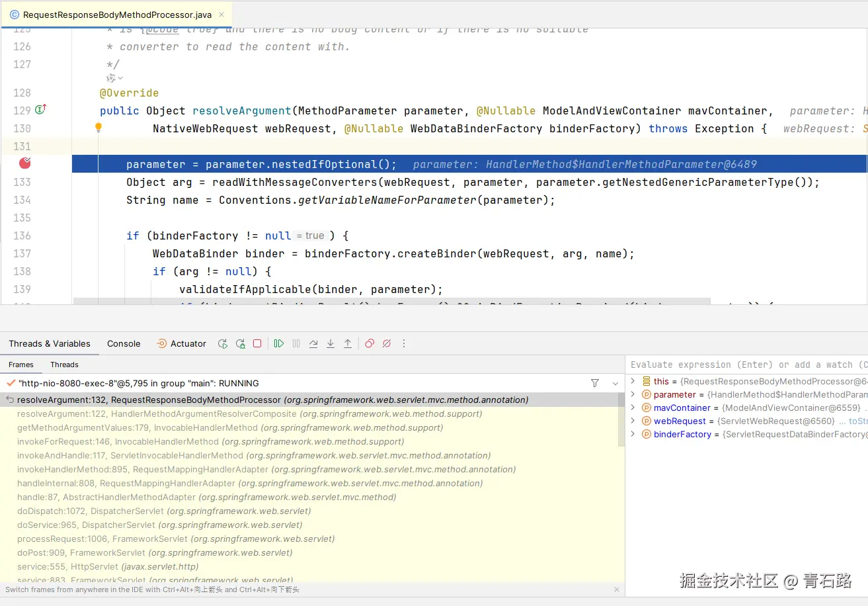The width and height of the screenshot is (868, 606).
Task: Expand the 'mavContainer' variable node
Action: pyautogui.click(x=633, y=408)
